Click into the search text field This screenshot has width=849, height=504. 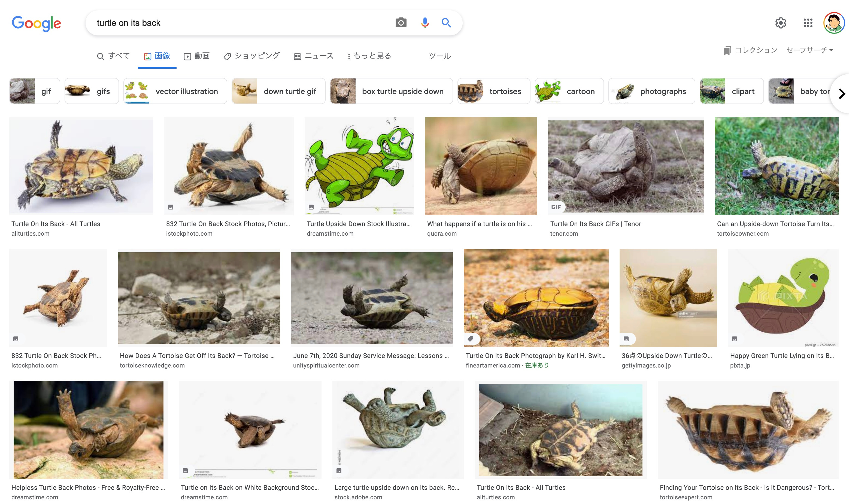[238, 23]
